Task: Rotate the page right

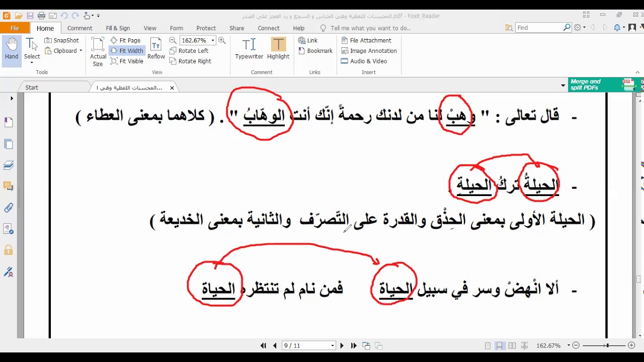Action: tap(190, 61)
